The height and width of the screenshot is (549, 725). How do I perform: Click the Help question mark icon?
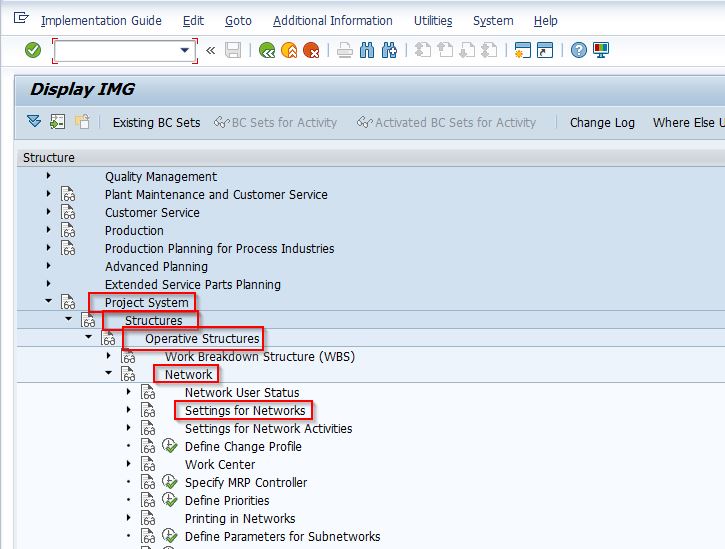[x=578, y=50]
